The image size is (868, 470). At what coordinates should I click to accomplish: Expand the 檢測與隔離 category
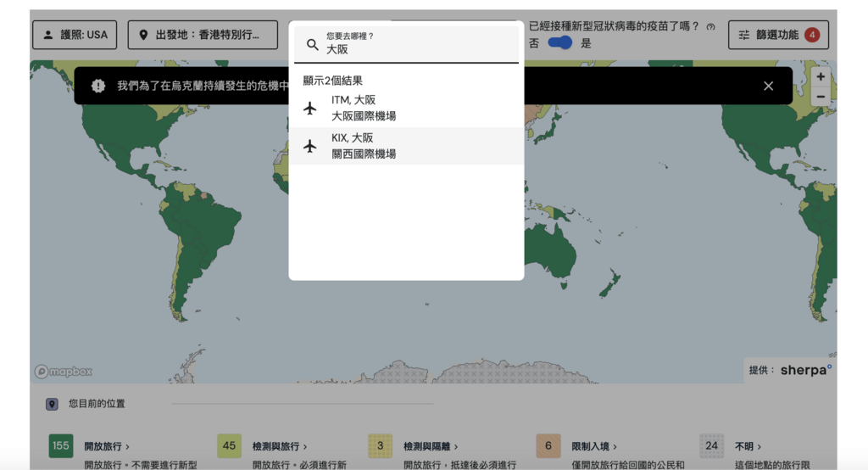coord(431,447)
